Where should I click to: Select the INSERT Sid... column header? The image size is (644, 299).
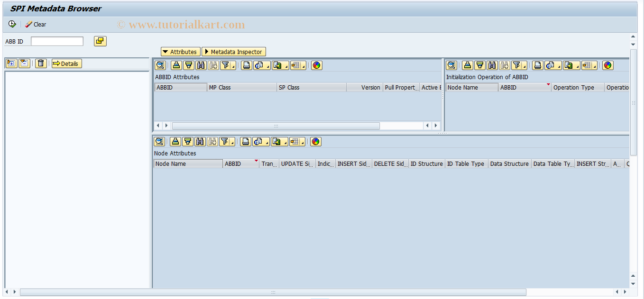click(354, 164)
